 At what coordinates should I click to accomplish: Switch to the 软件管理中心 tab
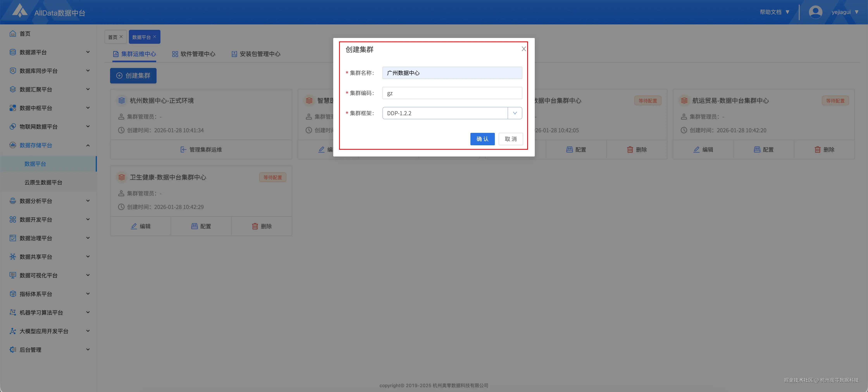pyautogui.click(x=194, y=54)
